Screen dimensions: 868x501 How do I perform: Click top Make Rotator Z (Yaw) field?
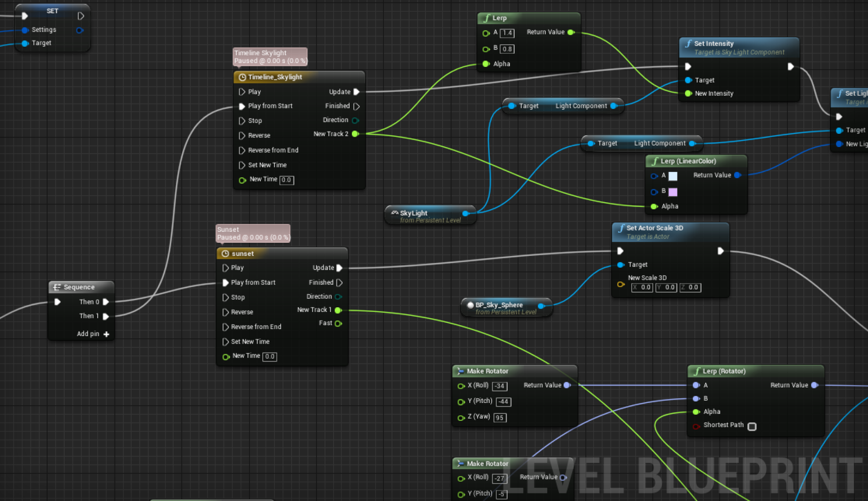(500, 418)
